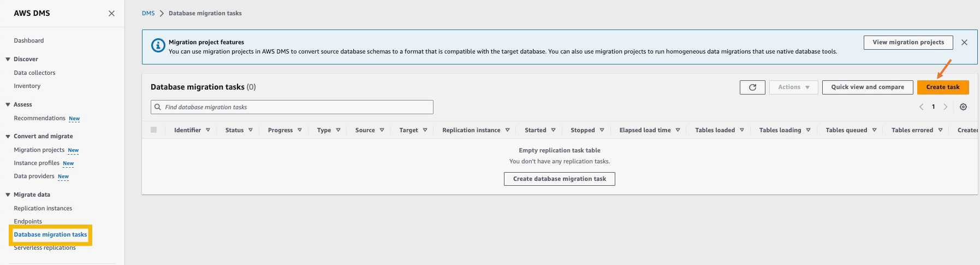980x265 pixels.
Task: Click Quick view and compare button
Action: click(868, 87)
